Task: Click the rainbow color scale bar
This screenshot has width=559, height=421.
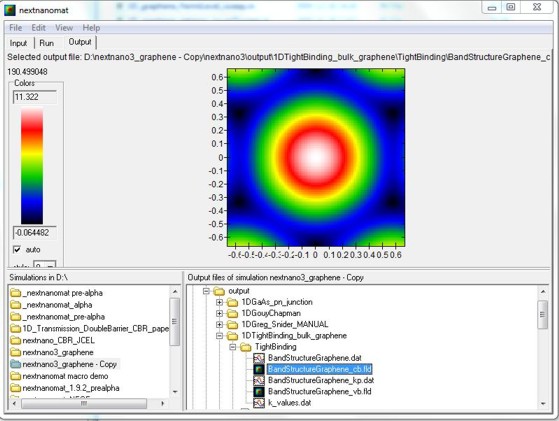Action: 32,166
